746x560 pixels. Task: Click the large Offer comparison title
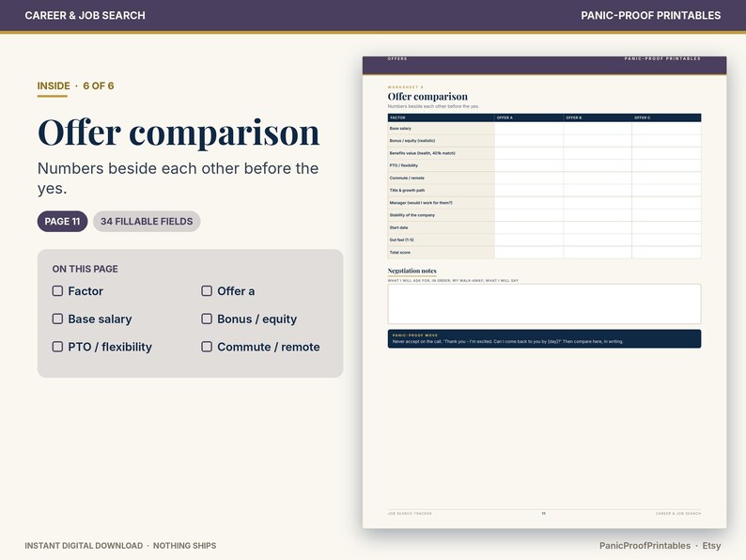tap(179, 132)
